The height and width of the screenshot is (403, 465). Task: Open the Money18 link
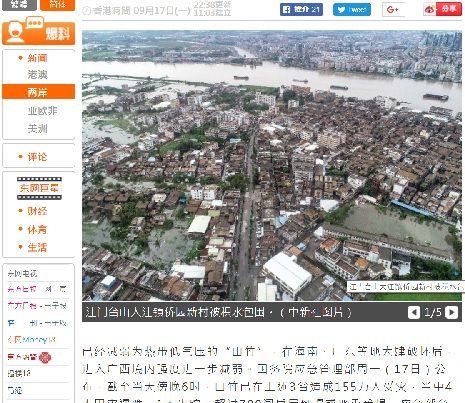(x=31, y=340)
